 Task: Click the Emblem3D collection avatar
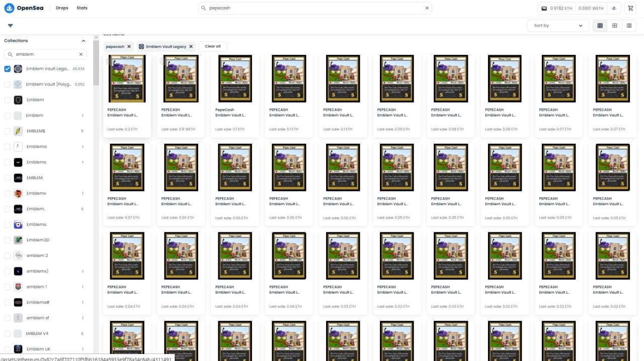[x=18, y=240]
